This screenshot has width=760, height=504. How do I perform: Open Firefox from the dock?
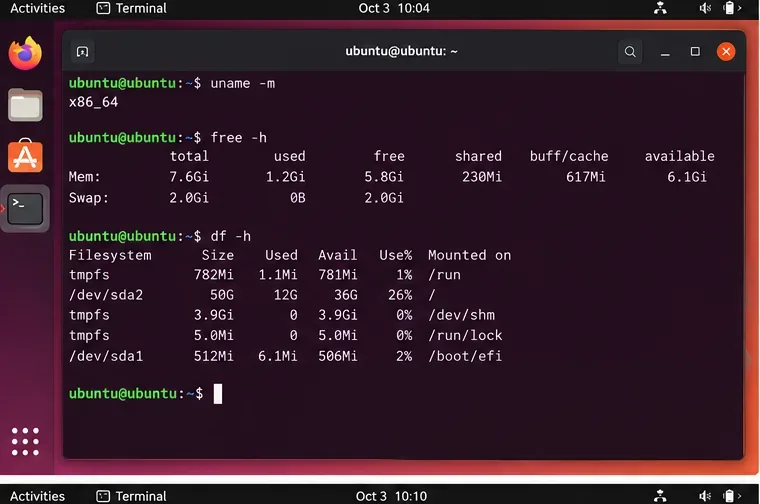coord(25,53)
